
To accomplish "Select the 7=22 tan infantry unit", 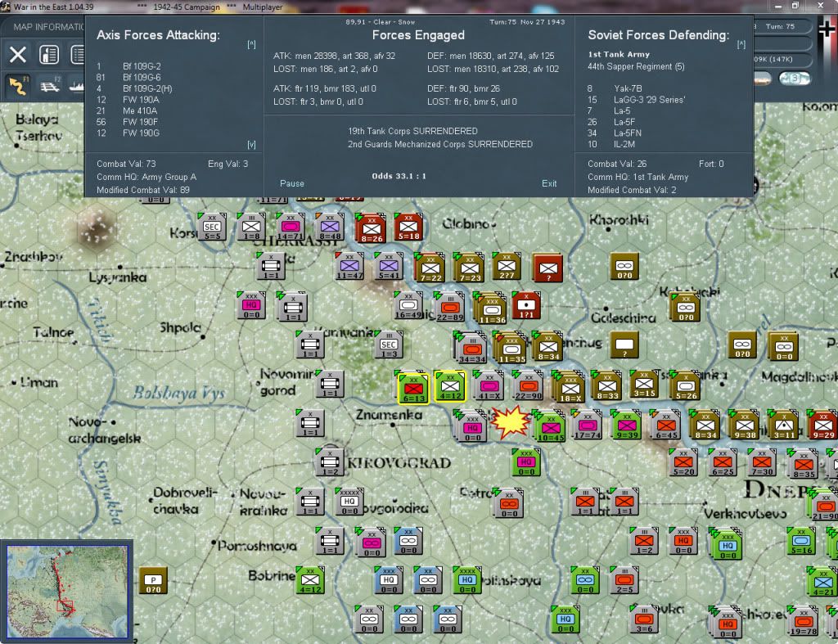I will tap(430, 268).
